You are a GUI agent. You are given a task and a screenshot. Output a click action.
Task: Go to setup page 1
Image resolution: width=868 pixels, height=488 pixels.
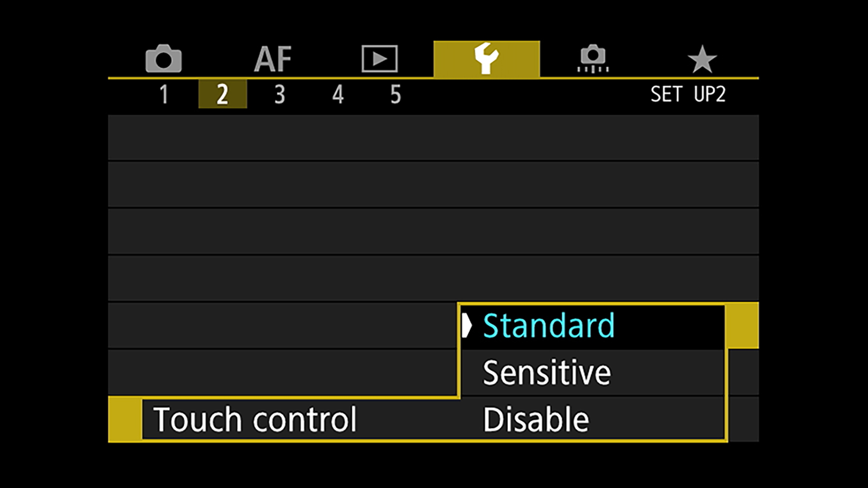pyautogui.click(x=164, y=94)
